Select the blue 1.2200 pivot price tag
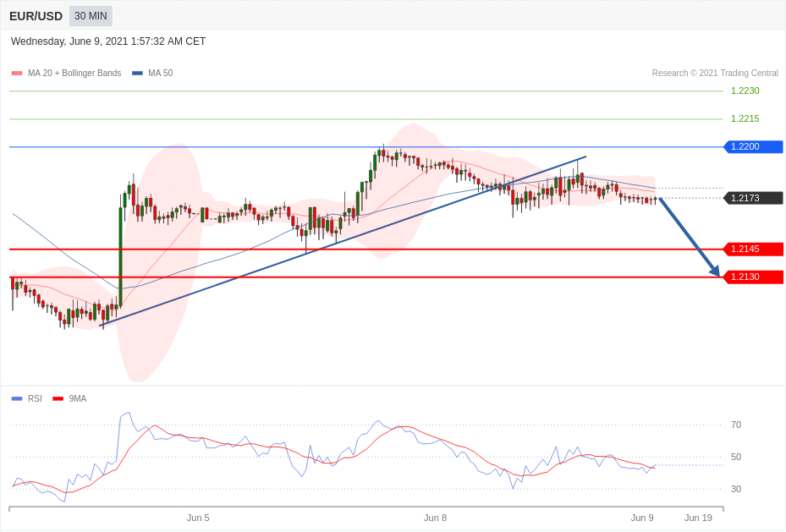Image resolution: width=786 pixels, height=532 pixels. [753, 147]
